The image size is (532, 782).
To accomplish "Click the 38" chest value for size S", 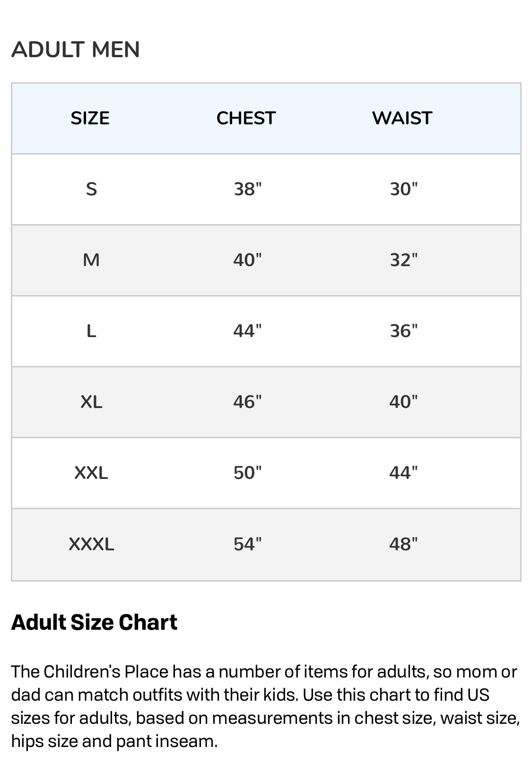I will [247, 189].
